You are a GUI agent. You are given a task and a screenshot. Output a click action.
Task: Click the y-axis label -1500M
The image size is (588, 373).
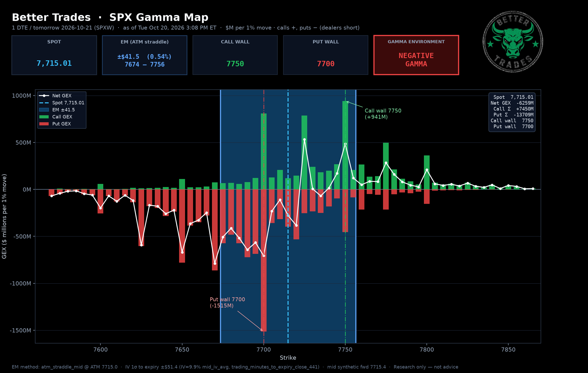[x=20, y=331]
